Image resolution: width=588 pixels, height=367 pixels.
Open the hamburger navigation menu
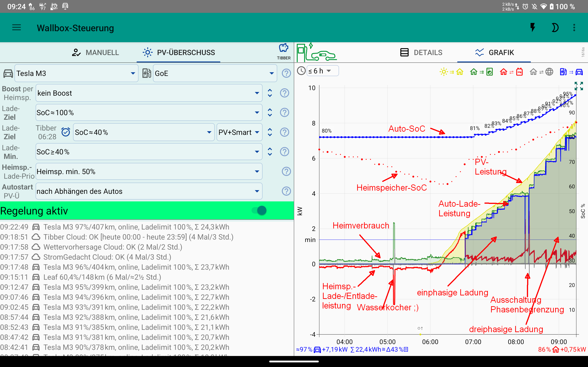pos(17,28)
